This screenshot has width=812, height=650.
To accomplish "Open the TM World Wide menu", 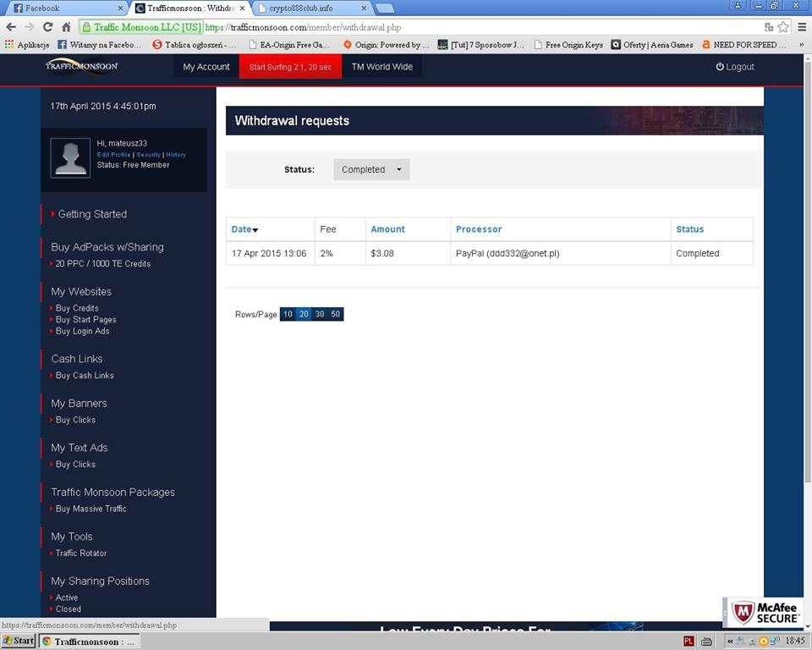I will (381, 67).
